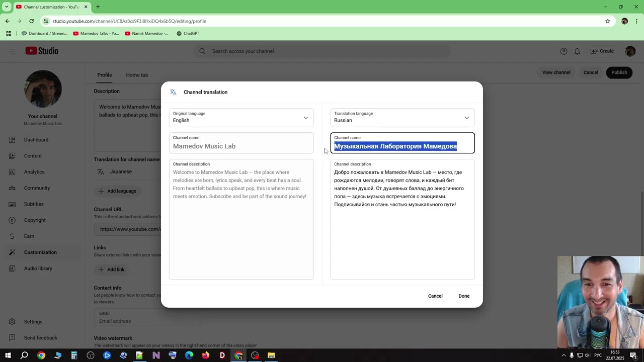Click the Search across your channel box
This screenshot has width=644, height=362.
tap(322, 51)
